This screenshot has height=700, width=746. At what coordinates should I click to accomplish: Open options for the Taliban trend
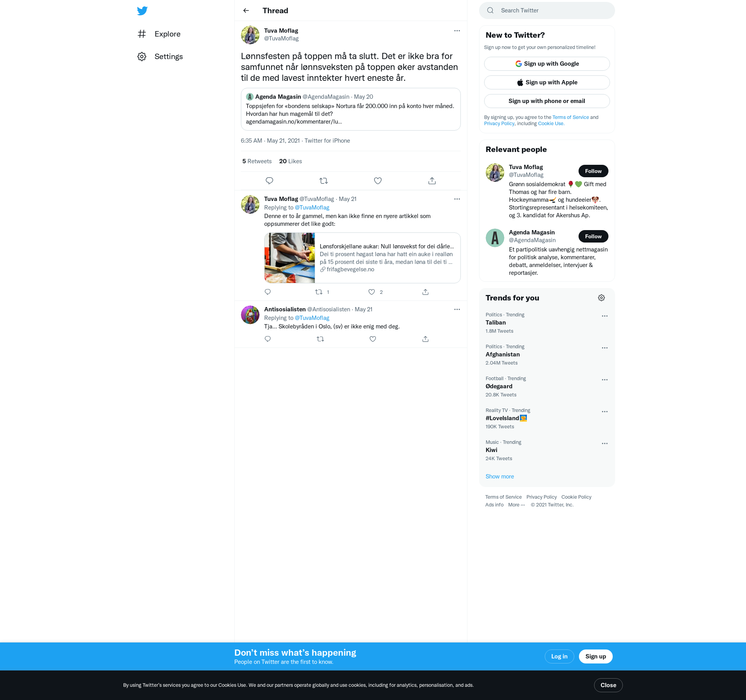pyautogui.click(x=605, y=316)
